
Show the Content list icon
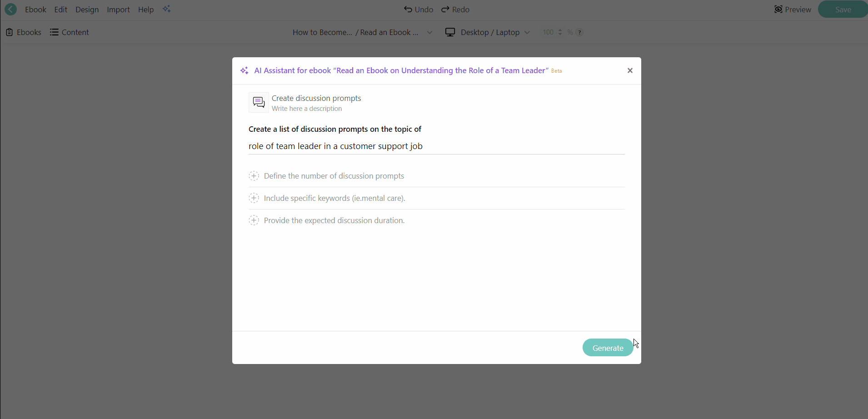(54, 32)
